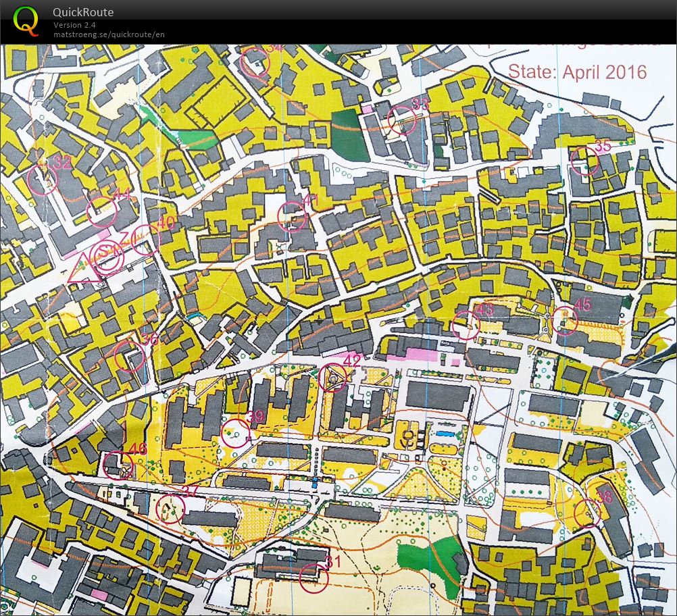Select control circle 42
This screenshot has width=677, height=616.
click(332, 378)
